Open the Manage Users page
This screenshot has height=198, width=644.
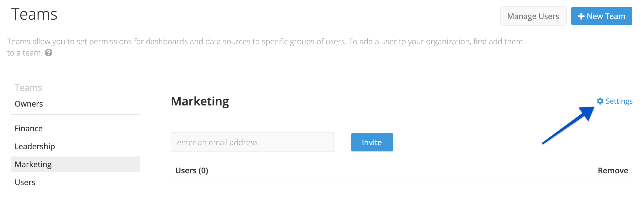point(533,16)
